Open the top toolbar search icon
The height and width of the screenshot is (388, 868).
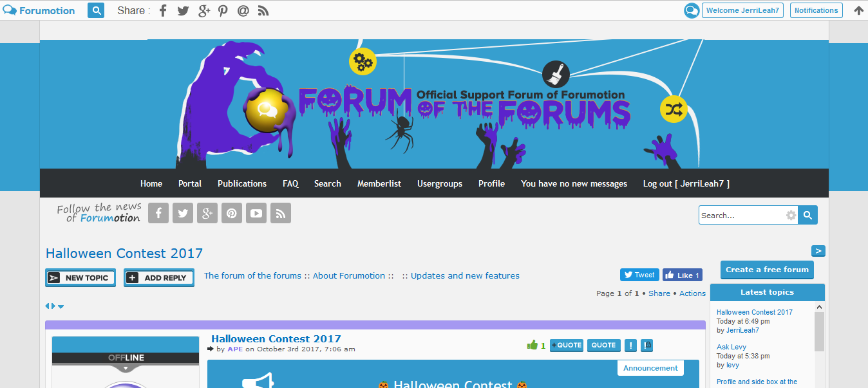[x=96, y=10]
